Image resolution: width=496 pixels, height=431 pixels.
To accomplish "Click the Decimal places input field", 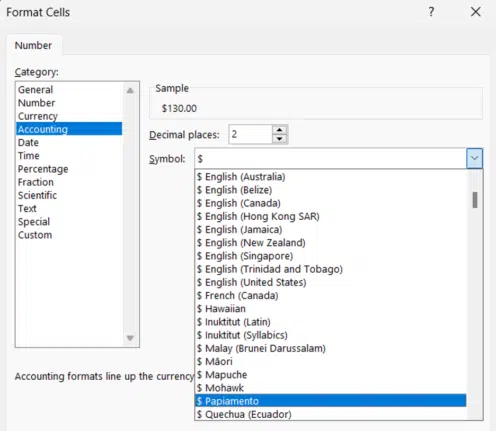I will click(x=250, y=134).
